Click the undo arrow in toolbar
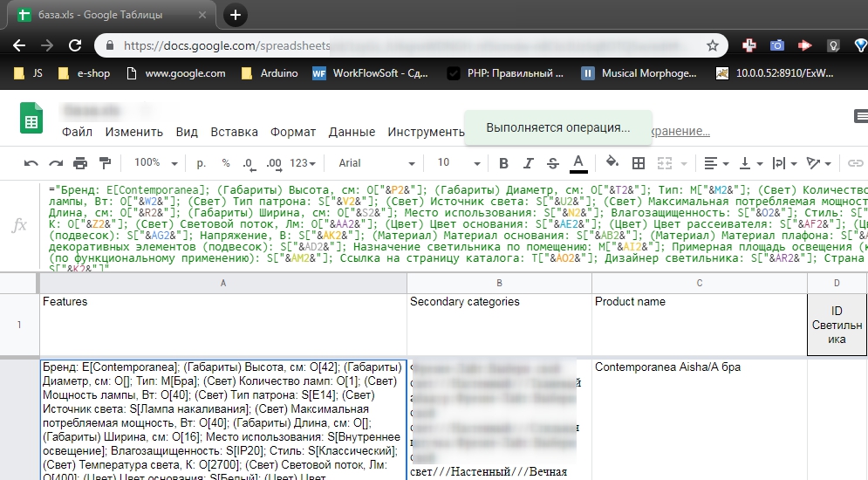 coord(31,163)
